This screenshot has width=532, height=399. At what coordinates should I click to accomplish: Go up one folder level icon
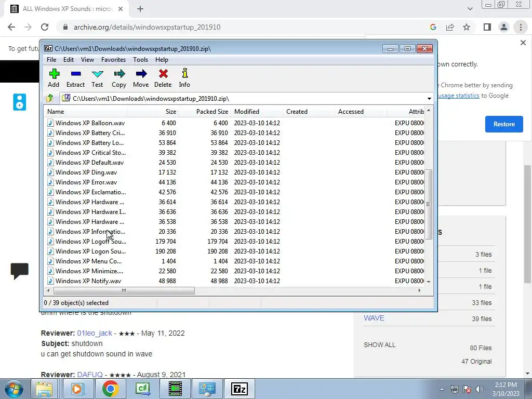coord(50,98)
